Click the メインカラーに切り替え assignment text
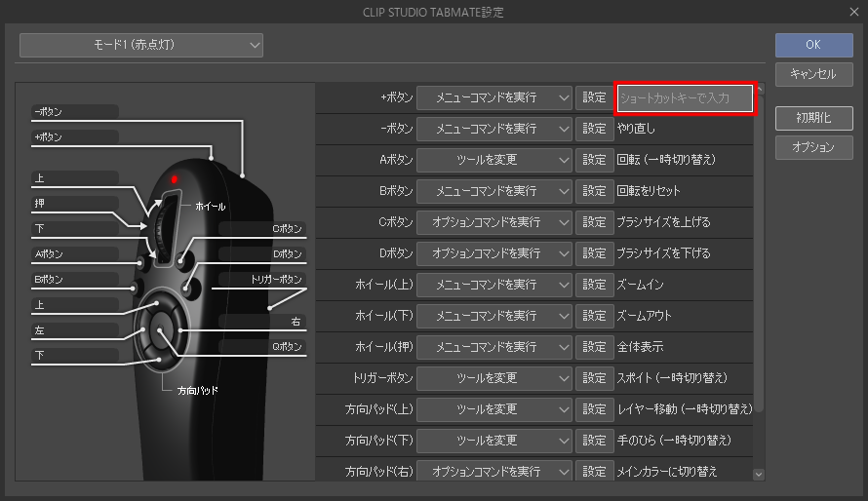Screen dimensions: 868x501 (667, 472)
